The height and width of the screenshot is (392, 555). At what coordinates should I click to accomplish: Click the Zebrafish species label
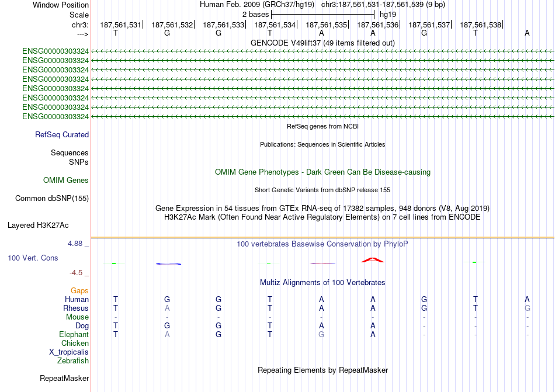click(x=73, y=361)
